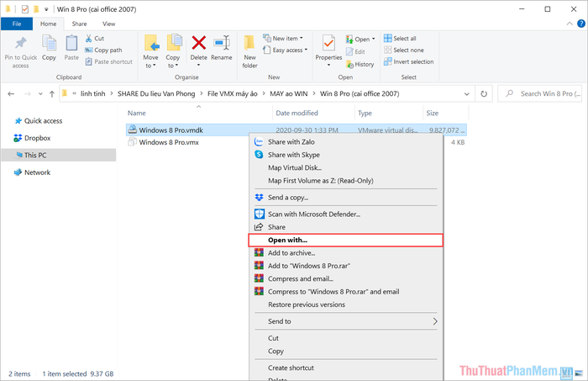
Task: Click the Rename ribbon icon
Action: tap(222, 43)
